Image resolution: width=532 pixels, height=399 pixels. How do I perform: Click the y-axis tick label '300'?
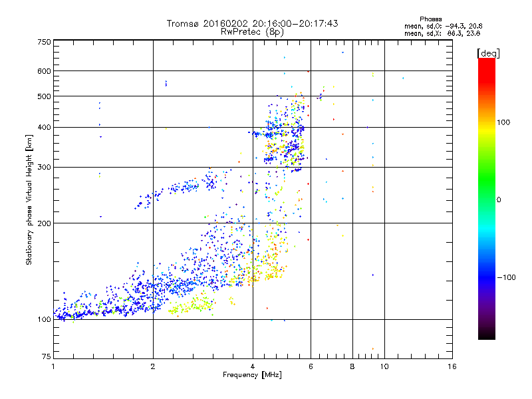(44, 168)
